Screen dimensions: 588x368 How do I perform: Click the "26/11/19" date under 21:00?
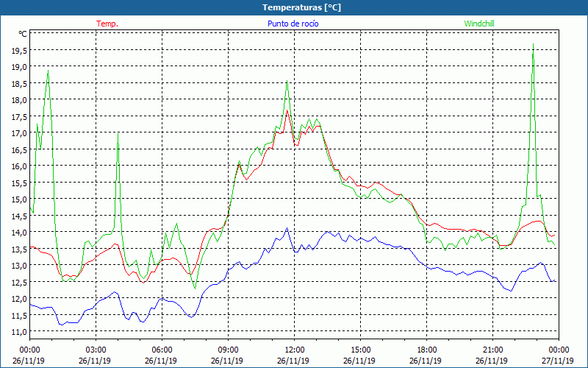492,361
